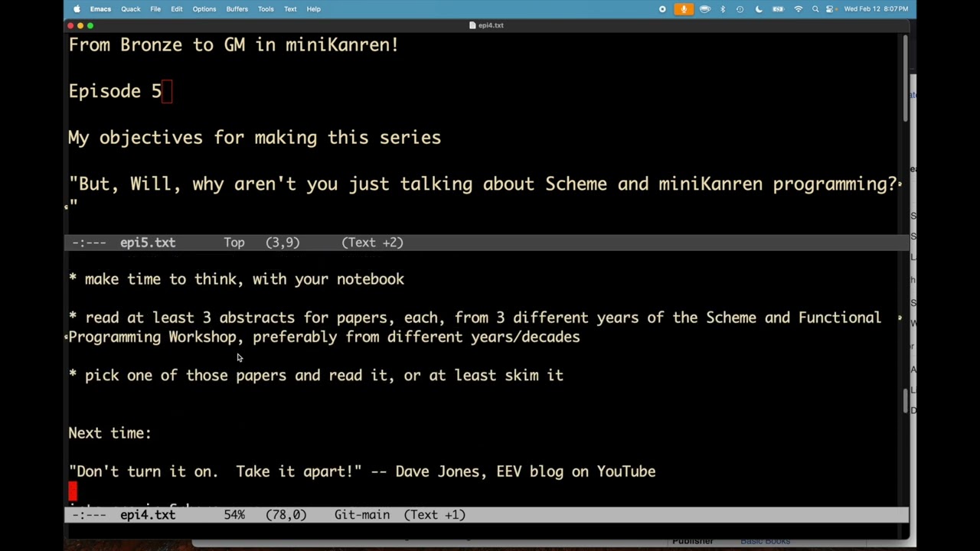Open the Apple menu
Viewport: 980px width, 551px height.
(x=77, y=9)
